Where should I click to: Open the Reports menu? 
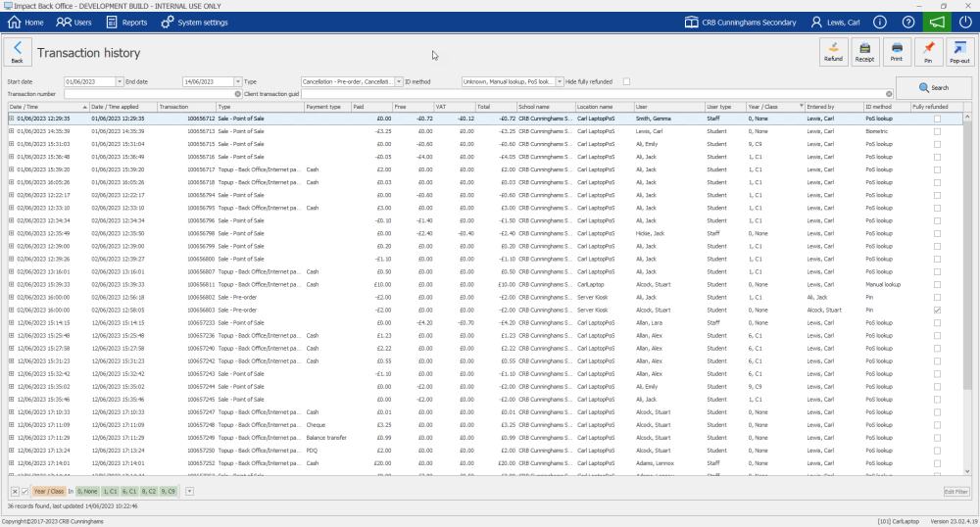126,22
